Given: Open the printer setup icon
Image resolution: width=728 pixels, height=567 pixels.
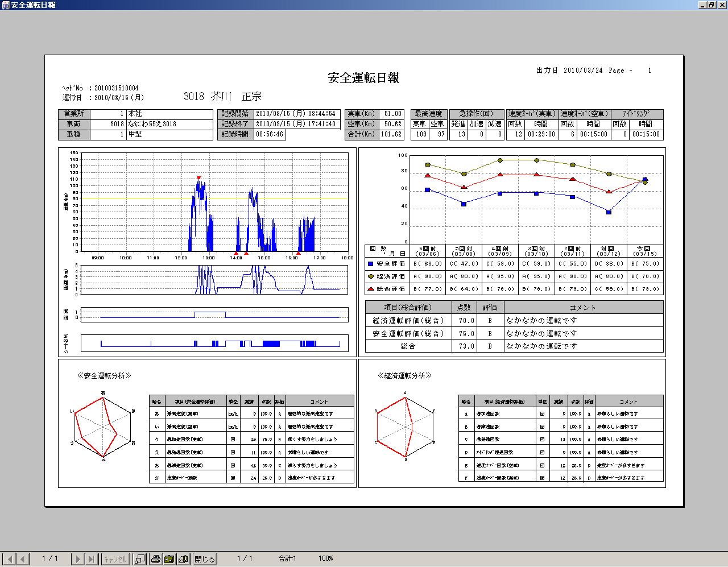Looking at the screenshot, I should (x=169, y=559).
